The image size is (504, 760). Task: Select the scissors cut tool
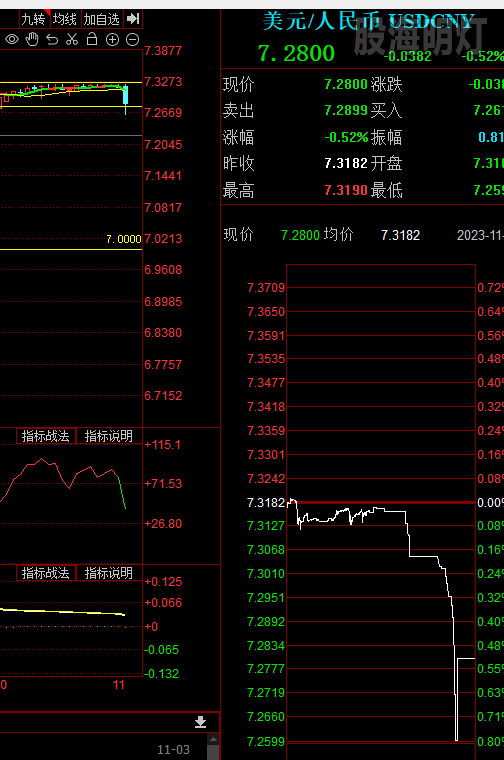[x=72, y=39]
